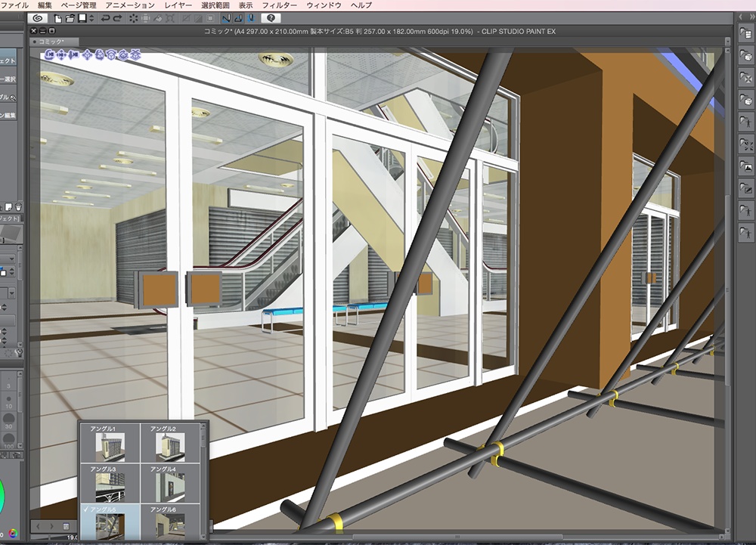Toggle snap to ruler icon
Viewport: 756px width, 545px height.
pyautogui.click(x=226, y=18)
